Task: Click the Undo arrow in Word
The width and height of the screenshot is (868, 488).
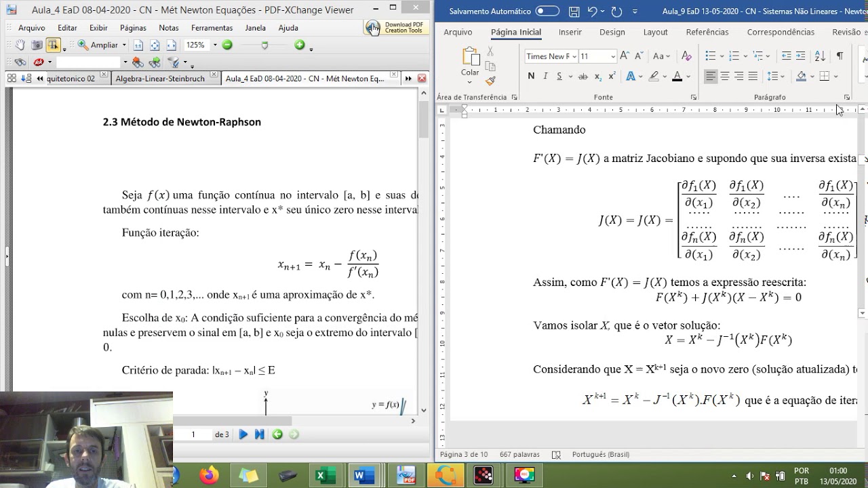Action: 593,12
